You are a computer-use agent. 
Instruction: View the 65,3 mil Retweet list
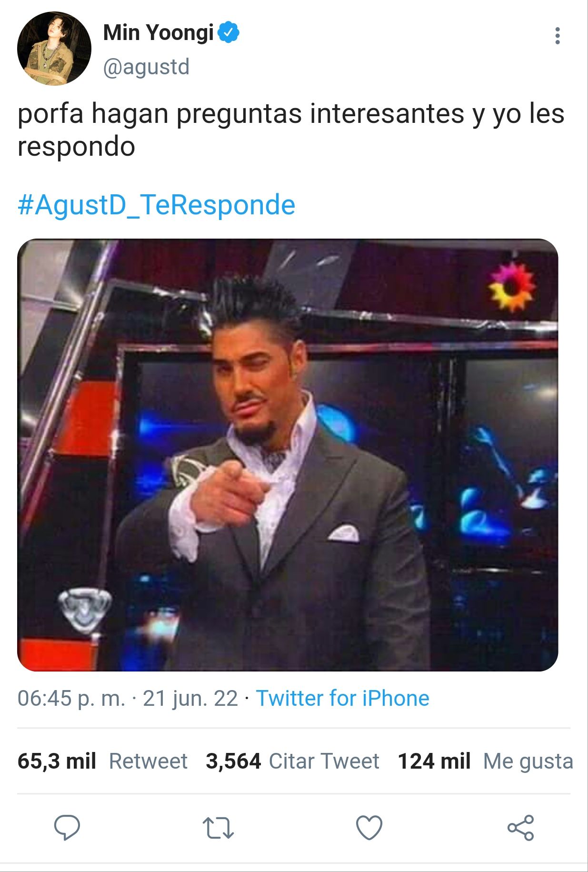pyautogui.click(x=102, y=761)
